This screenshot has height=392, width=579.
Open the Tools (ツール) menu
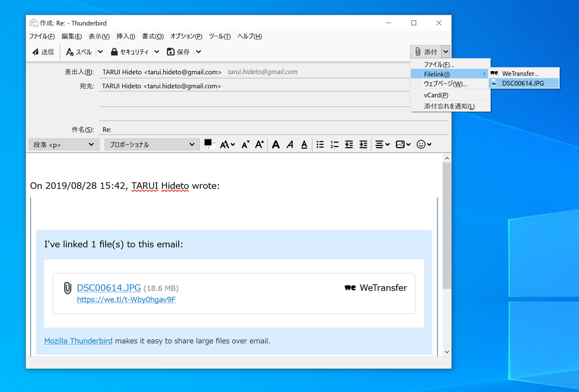pyautogui.click(x=220, y=36)
